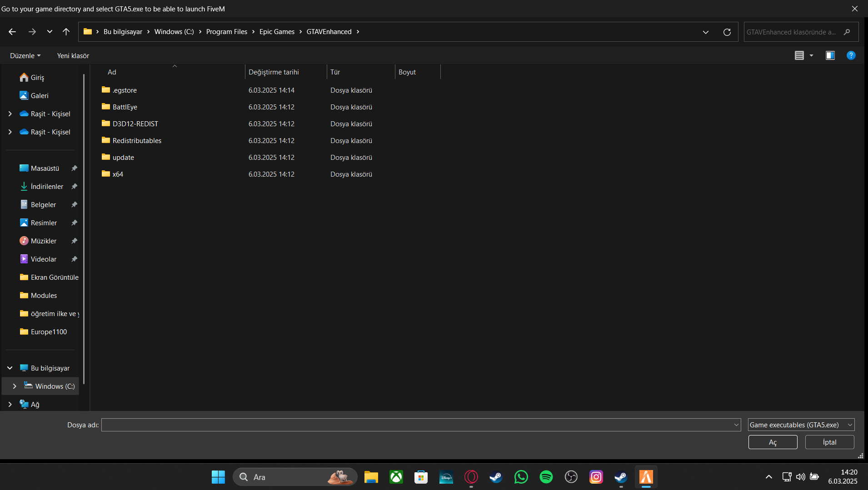
Task: Go back to the previous folder
Action: tap(12, 32)
